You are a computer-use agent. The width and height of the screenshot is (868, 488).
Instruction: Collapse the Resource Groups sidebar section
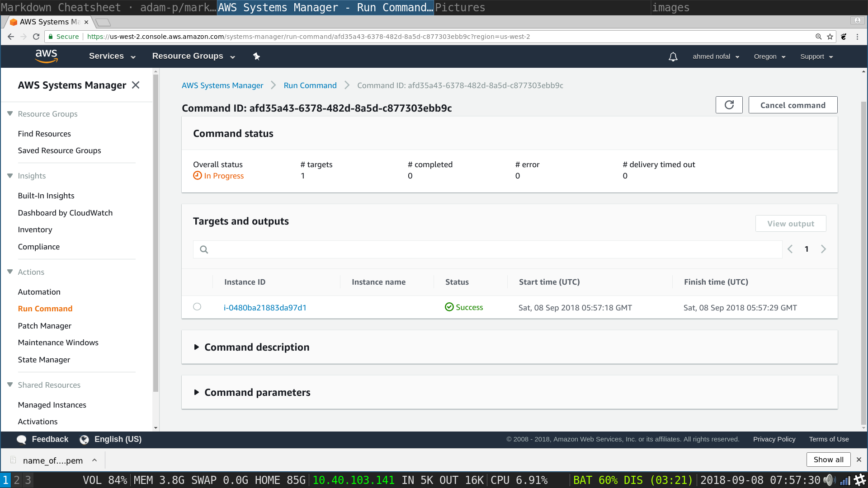(x=10, y=114)
